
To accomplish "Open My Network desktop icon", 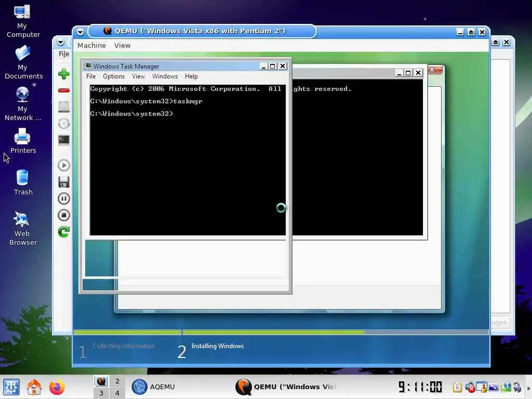I will (x=22, y=104).
